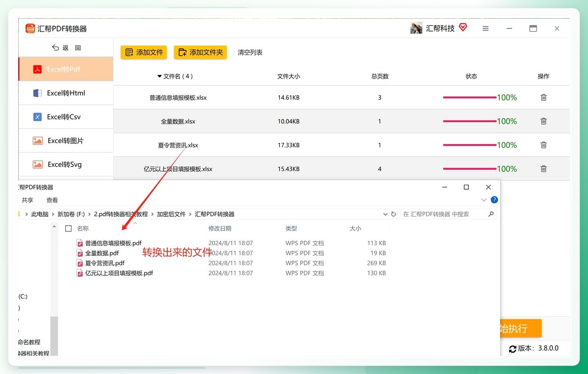Viewport: 588px width, 374px height.
Task: Click the red VIP diamond badge
Action: (463, 28)
